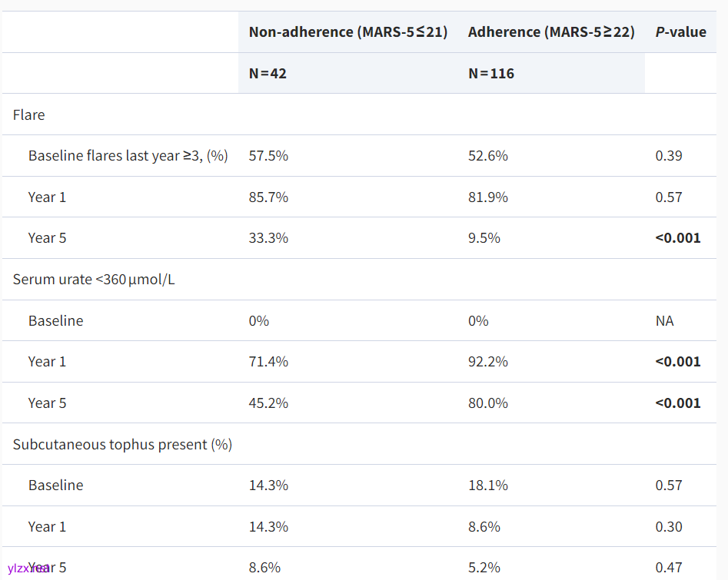The width and height of the screenshot is (728, 580).
Task: Select the NA P-value cell
Action: coord(664,321)
